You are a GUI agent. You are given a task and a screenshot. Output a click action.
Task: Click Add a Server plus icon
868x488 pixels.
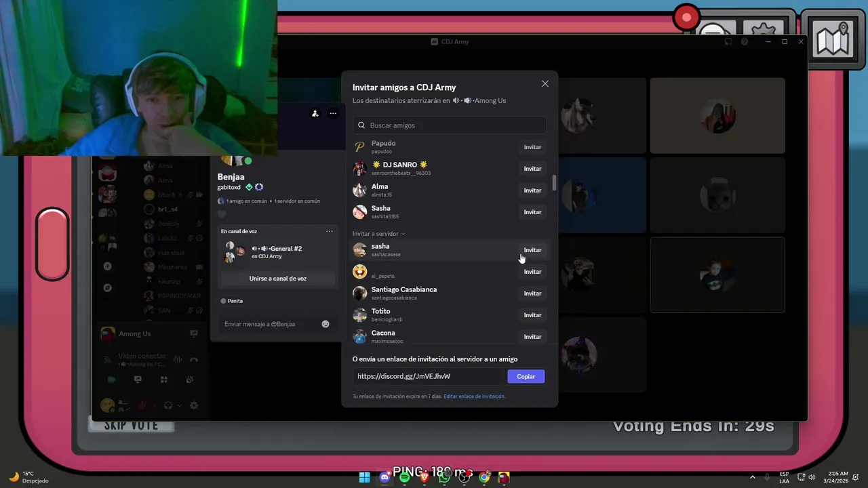point(107,266)
